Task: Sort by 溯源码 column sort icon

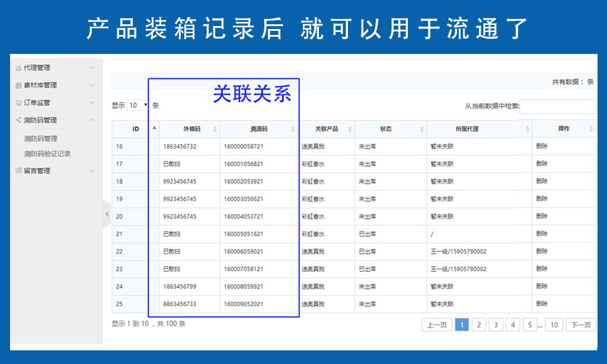Action: 293,129
